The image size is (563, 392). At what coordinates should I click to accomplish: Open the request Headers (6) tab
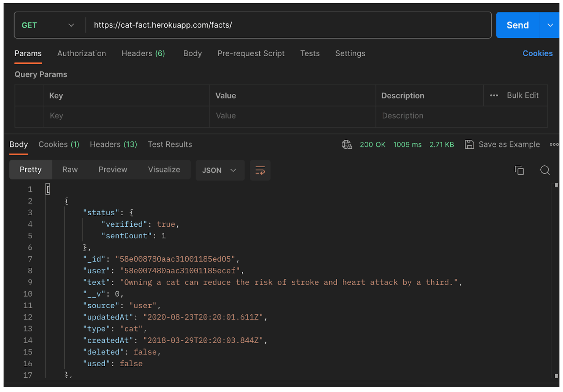point(143,53)
